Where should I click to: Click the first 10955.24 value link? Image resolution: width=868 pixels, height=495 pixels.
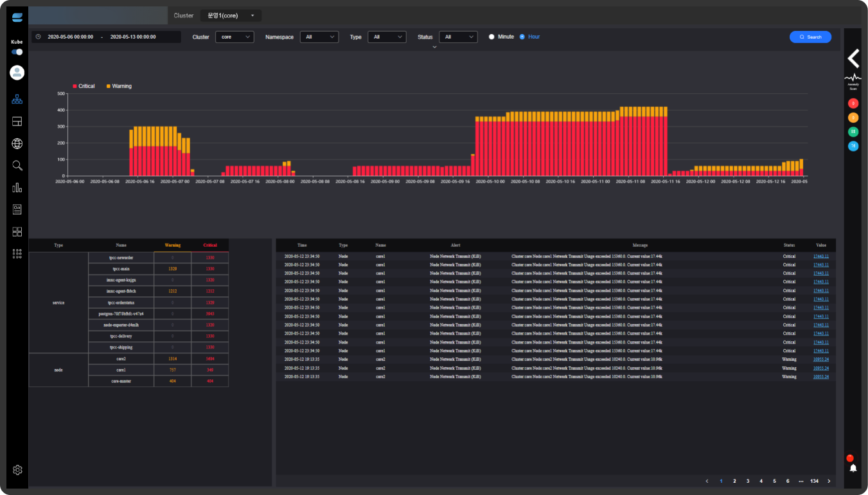[820, 359]
